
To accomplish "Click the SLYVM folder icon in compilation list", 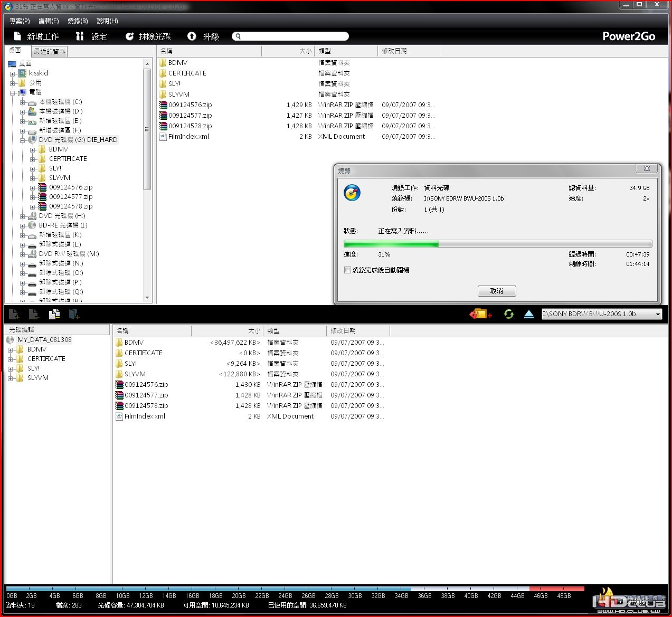I will pyautogui.click(x=119, y=374).
